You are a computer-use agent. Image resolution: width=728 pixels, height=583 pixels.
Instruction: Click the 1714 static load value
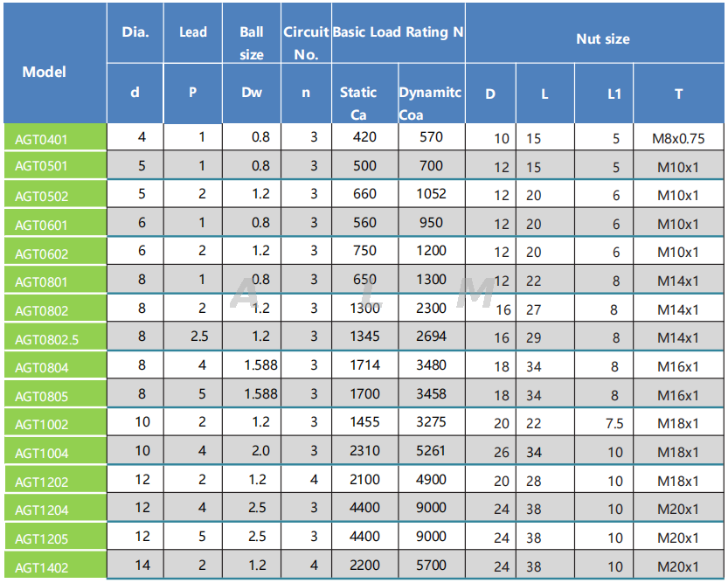point(364,365)
